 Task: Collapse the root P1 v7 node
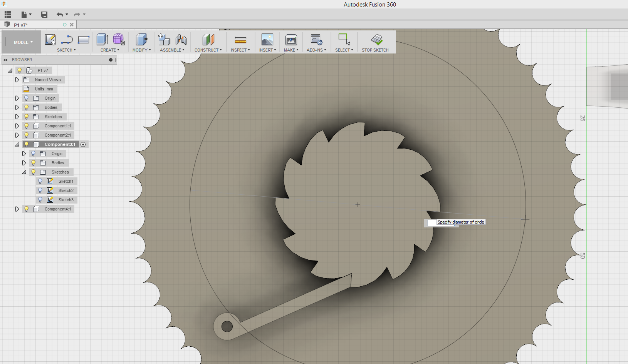pos(10,70)
